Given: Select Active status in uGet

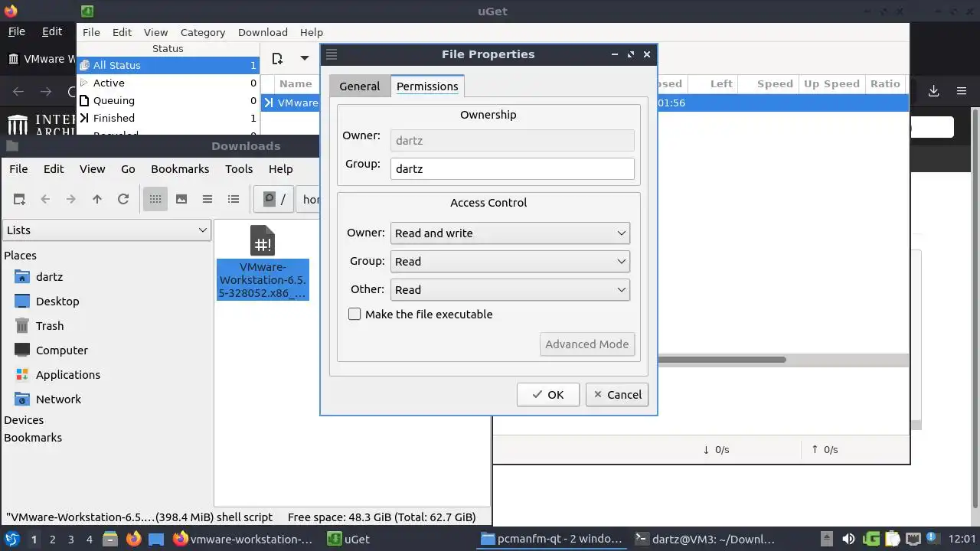Looking at the screenshot, I should point(168,83).
